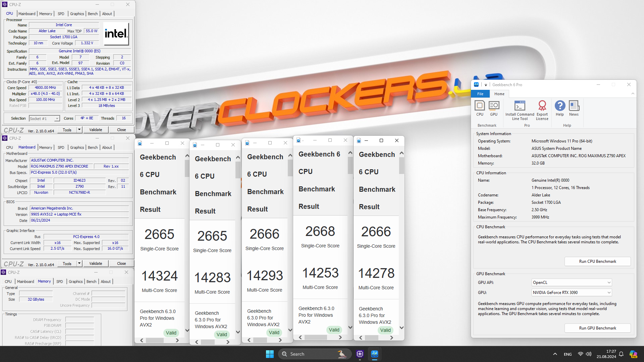Viewport: 644px width, 362px height.
Task: Click the Memory size 32 GBytes field
Action: tap(36, 299)
